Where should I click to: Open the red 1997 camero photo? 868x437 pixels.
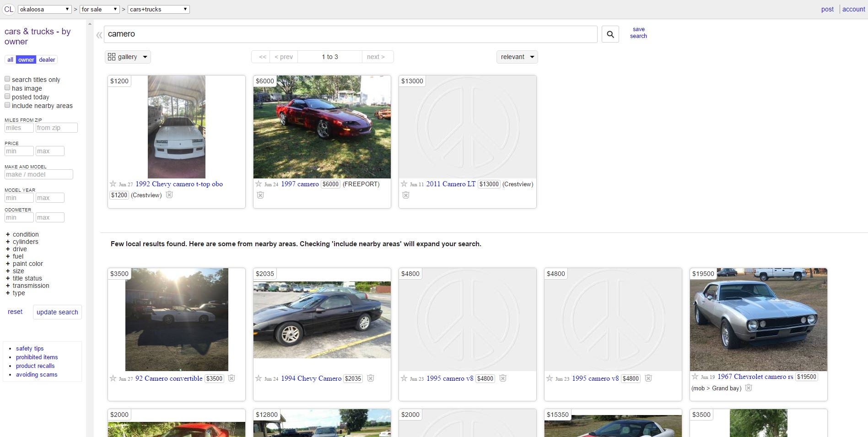(322, 127)
